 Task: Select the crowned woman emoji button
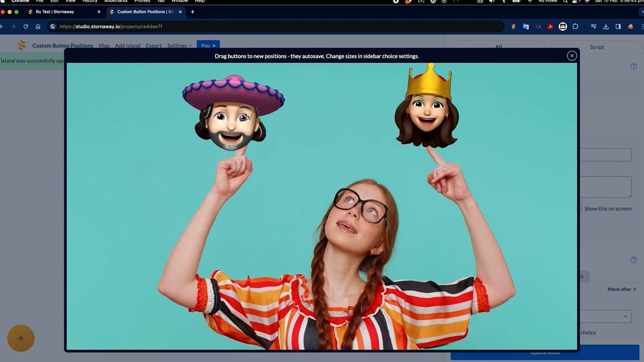(427, 106)
